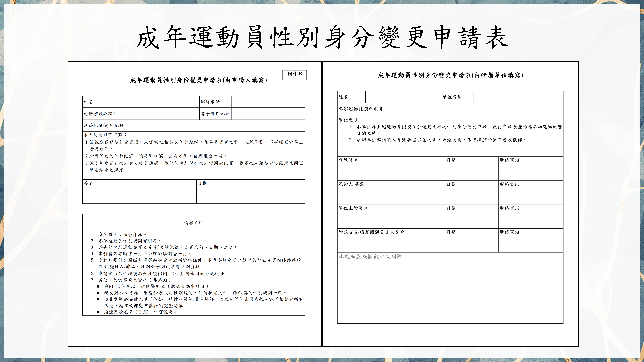Image resolution: width=644 pixels, height=362 pixels.
Task: Click the 單位主管簽章 label
Action: click(x=353, y=208)
